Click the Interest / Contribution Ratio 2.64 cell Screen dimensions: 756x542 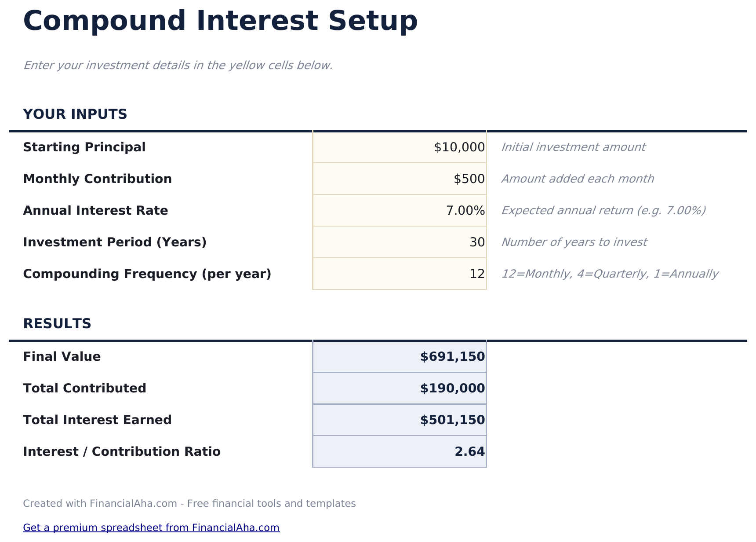click(x=400, y=452)
